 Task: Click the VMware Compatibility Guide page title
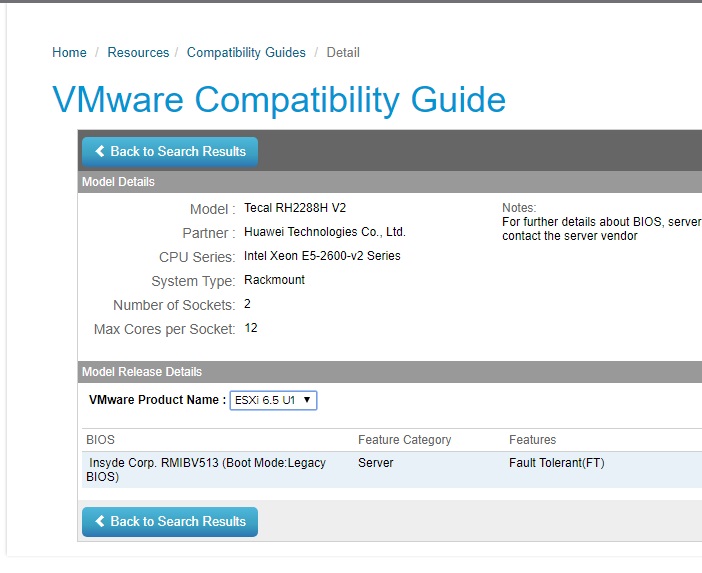[279, 100]
